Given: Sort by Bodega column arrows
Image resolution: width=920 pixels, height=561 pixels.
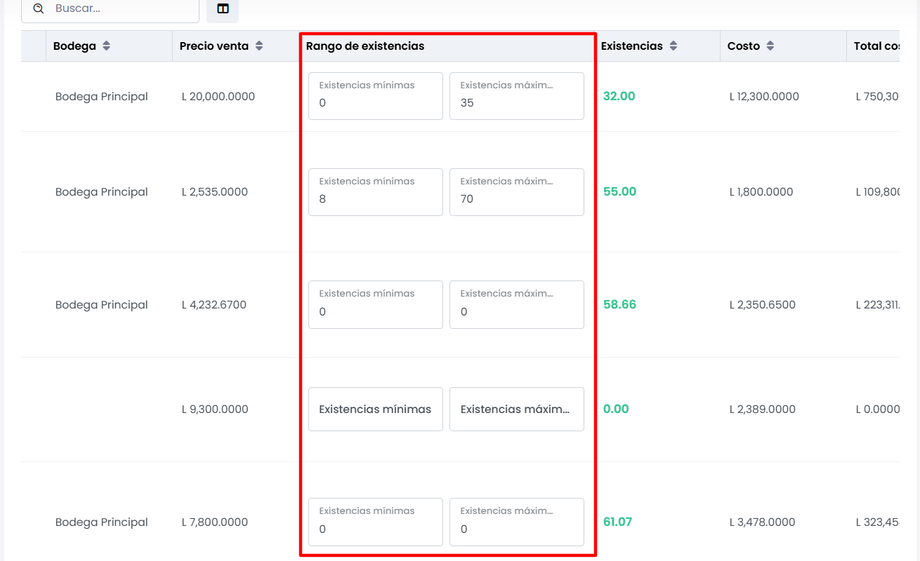Looking at the screenshot, I should click(x=106, y=46).
